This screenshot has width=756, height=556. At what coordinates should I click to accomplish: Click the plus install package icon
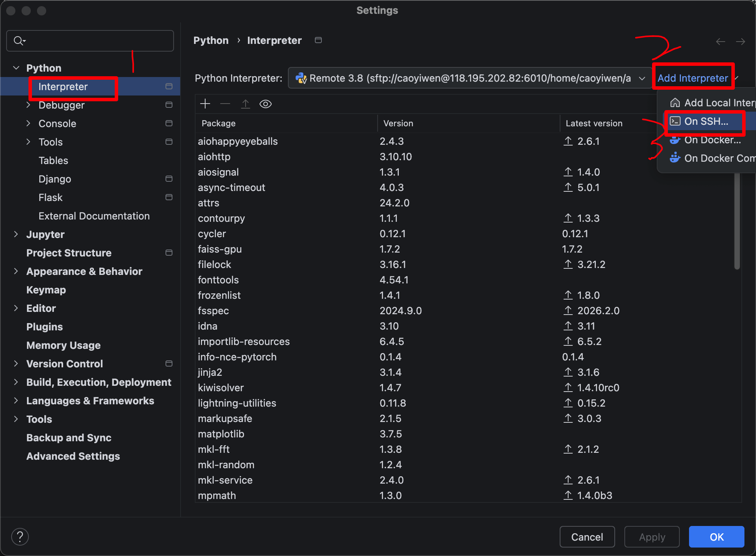(205, 104)
